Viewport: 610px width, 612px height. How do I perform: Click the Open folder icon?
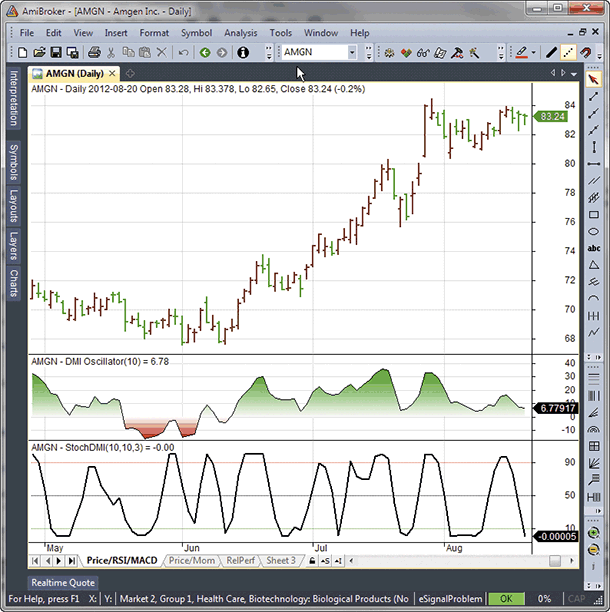39,52
